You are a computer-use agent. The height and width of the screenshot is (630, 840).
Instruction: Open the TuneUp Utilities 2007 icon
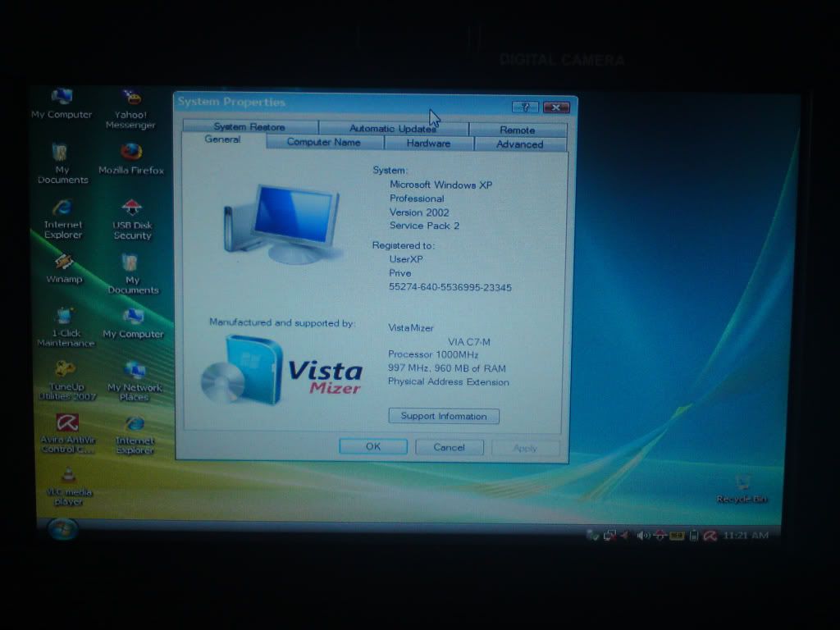pos(66,370)
